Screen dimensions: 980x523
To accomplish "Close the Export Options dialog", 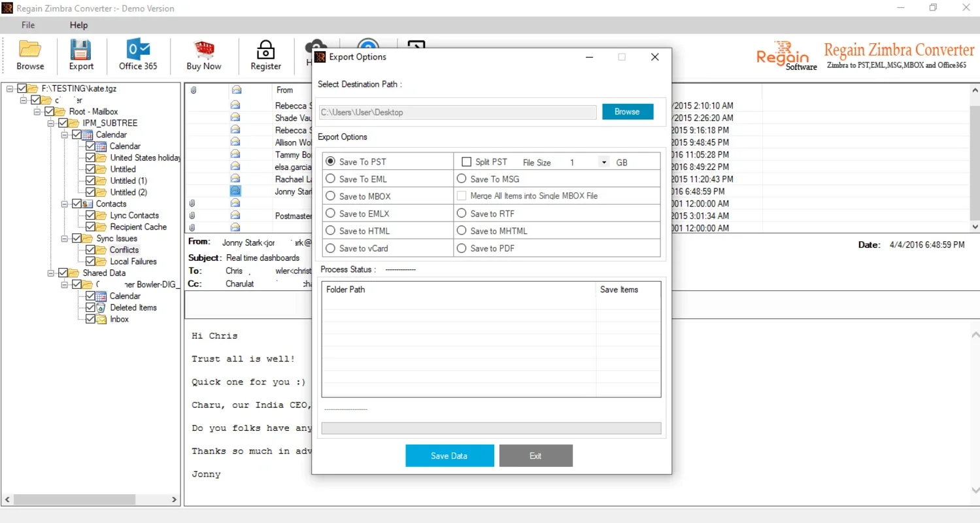I will [x=654, y=57].
